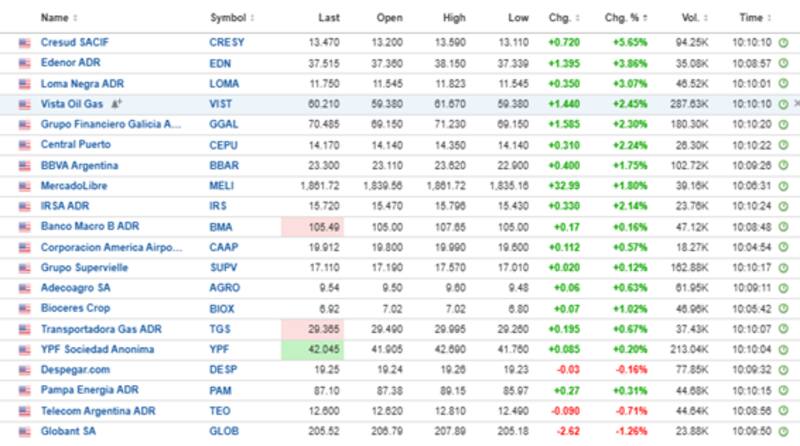The height and width of the screenshot is (446, 800).
Task: Sort the table by Symbol column
Action: click(x=227, y=18)
